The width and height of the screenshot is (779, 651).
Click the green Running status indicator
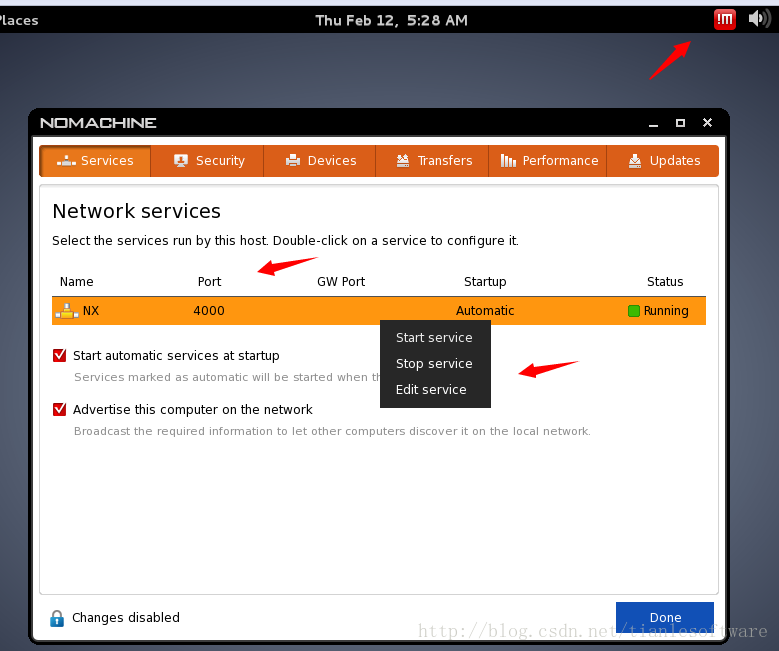click(x=633, y=311)
